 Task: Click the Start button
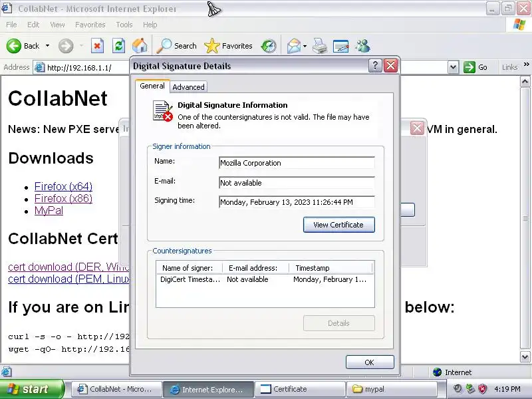point(32,389)
